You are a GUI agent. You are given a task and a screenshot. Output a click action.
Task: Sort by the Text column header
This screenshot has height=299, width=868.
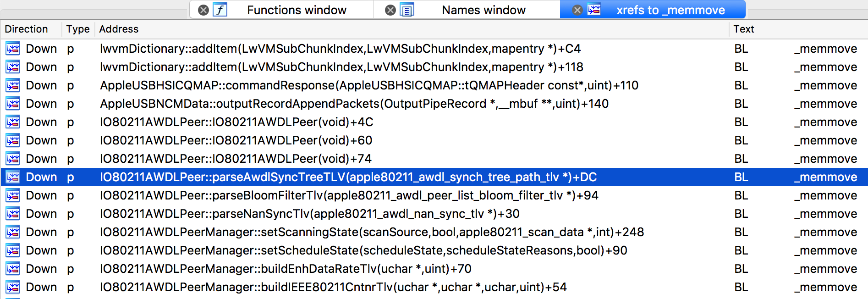[x=743, y=29]
